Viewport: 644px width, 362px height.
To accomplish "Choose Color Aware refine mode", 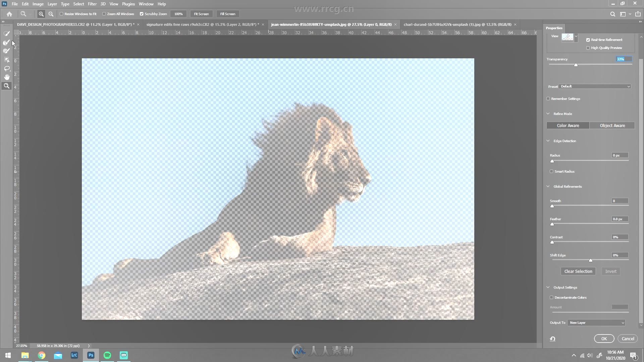I will pos(568,126).
